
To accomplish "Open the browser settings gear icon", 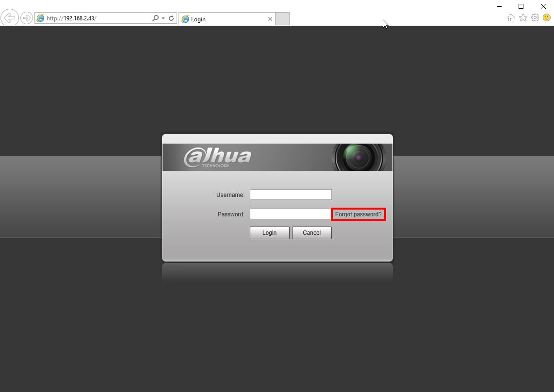I will (535, 17).
